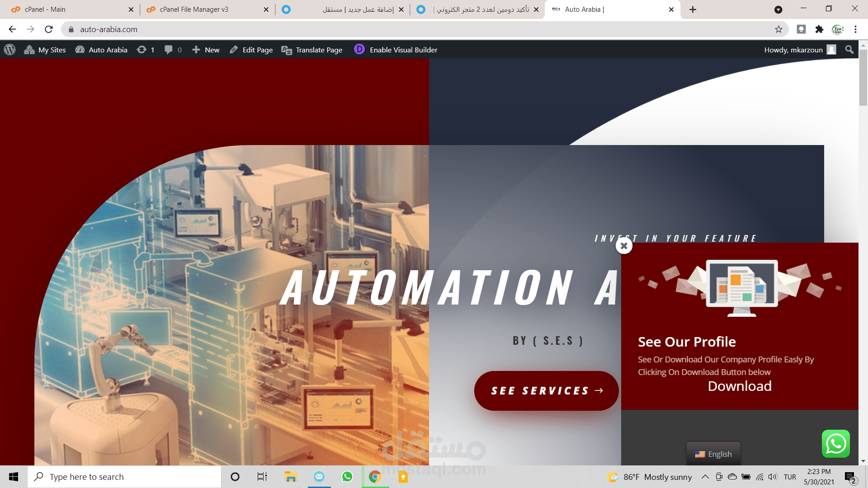Click the extension icon left of the puzzle icon
868x488 pixels.
tap(801, 29)
